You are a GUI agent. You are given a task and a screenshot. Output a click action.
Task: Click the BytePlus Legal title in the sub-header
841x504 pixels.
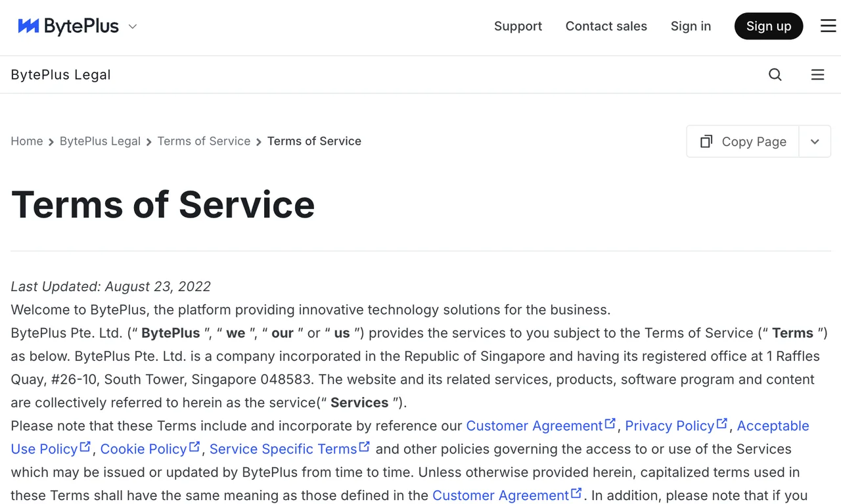pos(60,75)
